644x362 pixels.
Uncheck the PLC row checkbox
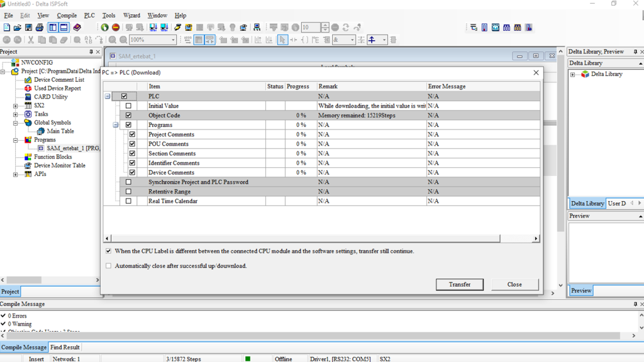click(x=124, y=96)
